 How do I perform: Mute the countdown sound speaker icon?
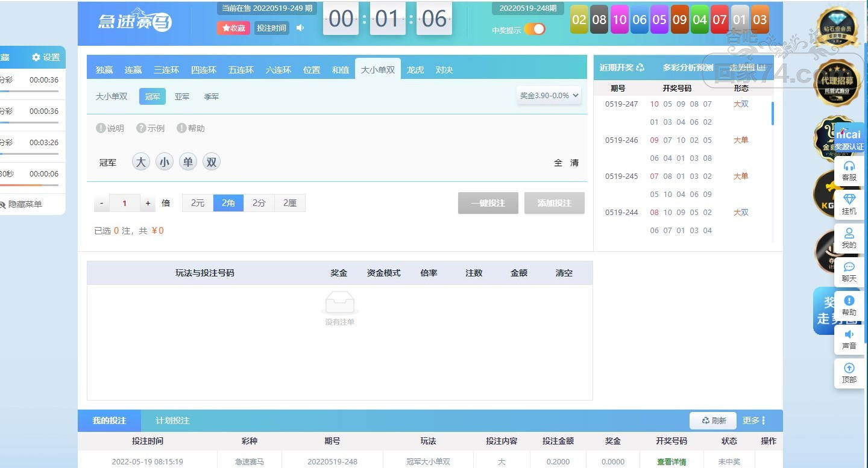tap(300, 28)
